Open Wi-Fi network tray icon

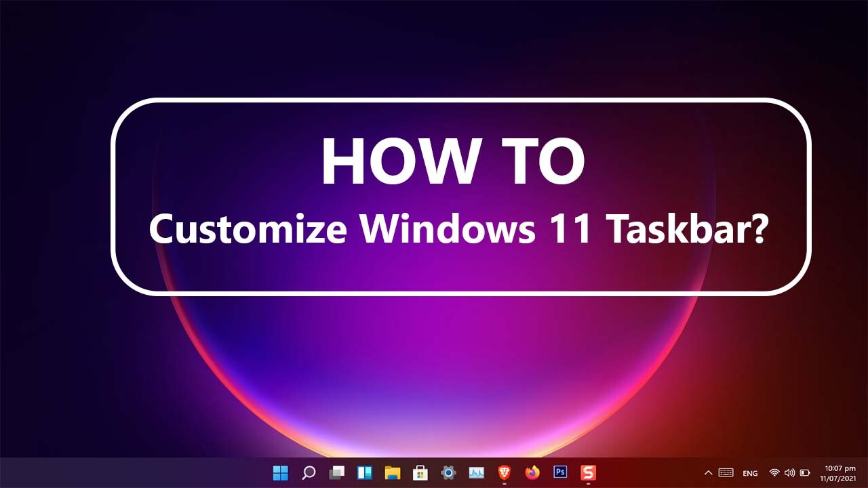(x=774, y=472)
